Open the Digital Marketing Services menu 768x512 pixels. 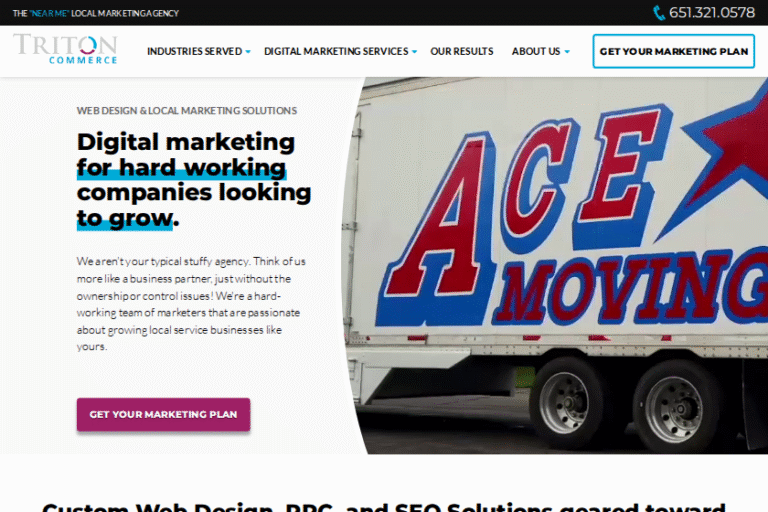coord(336,51)
